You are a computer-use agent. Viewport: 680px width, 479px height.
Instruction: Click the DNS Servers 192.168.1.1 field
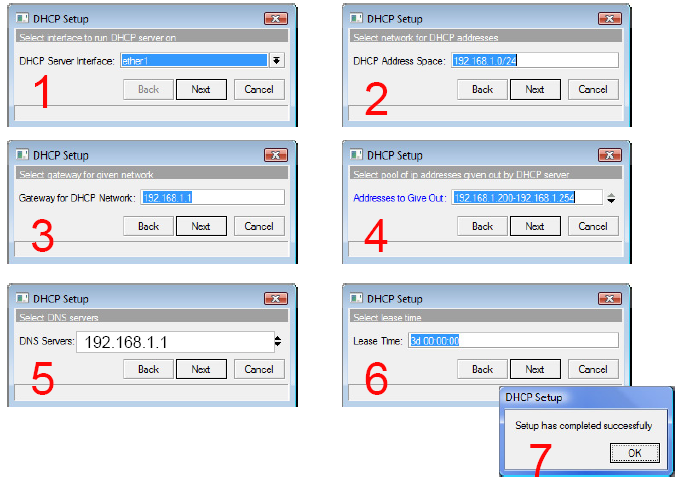(x=175, y=342)
